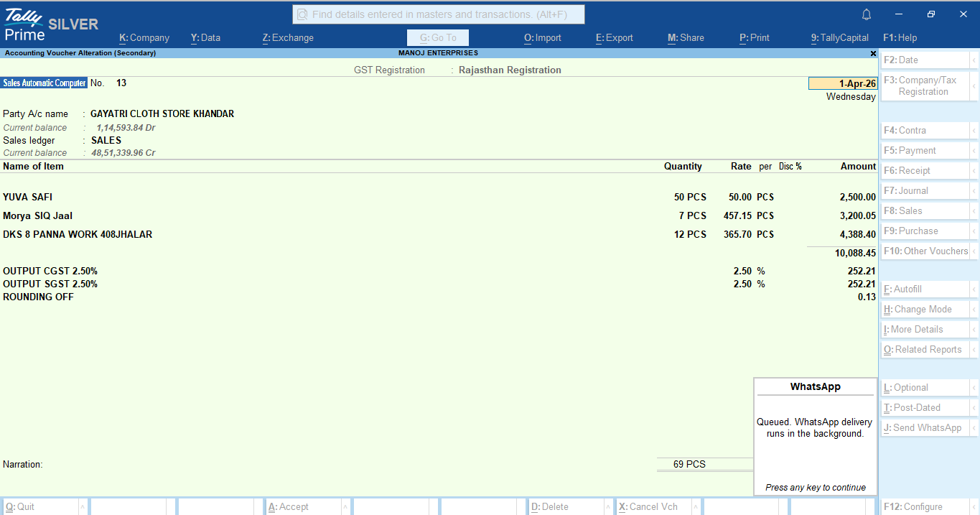Open the Z: Exchange menu
Viewport: 980px width, 515px height.
(288, 38)
